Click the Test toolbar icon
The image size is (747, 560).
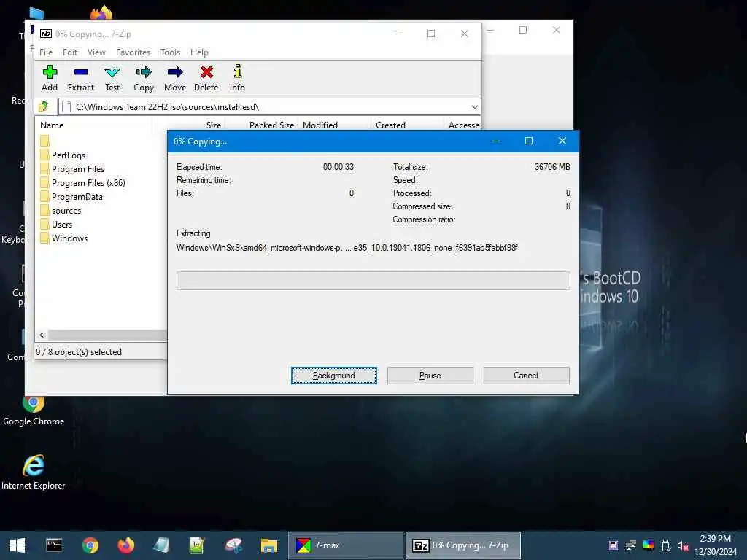(x=112, y=78)
